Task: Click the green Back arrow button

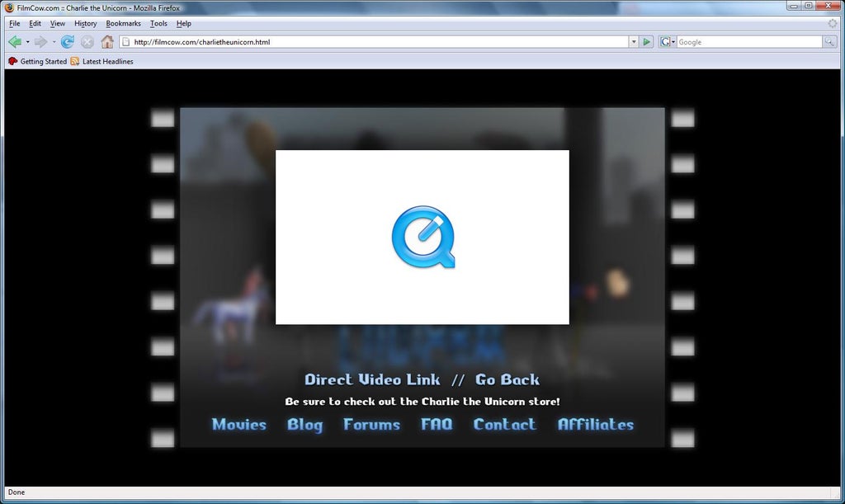Action: (15, 41)
